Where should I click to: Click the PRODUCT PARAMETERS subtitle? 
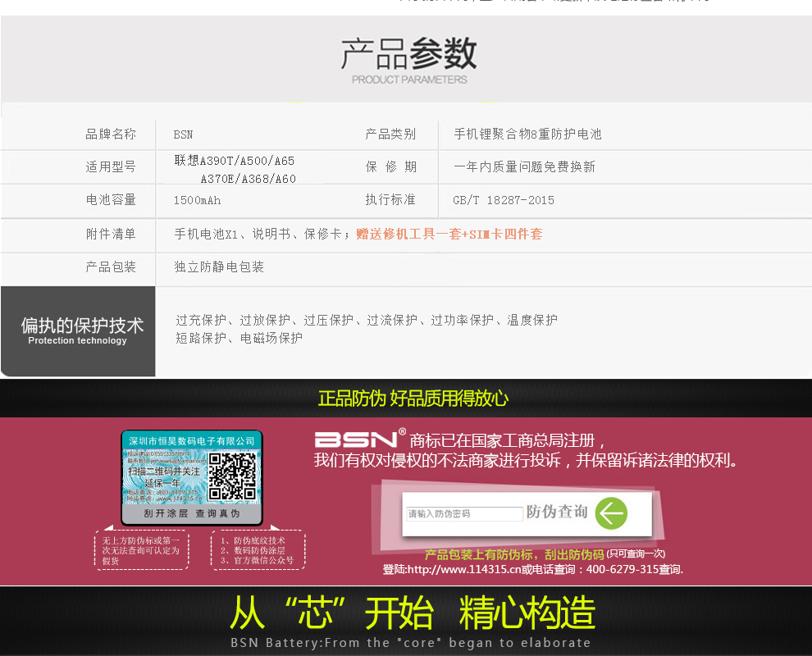409,80
